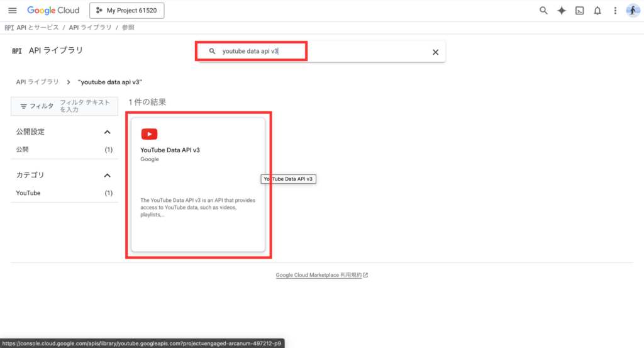Focus the フィルタ テキストを入力 field
This screenshot has width=644, height=348.
[x=86, y=106]
